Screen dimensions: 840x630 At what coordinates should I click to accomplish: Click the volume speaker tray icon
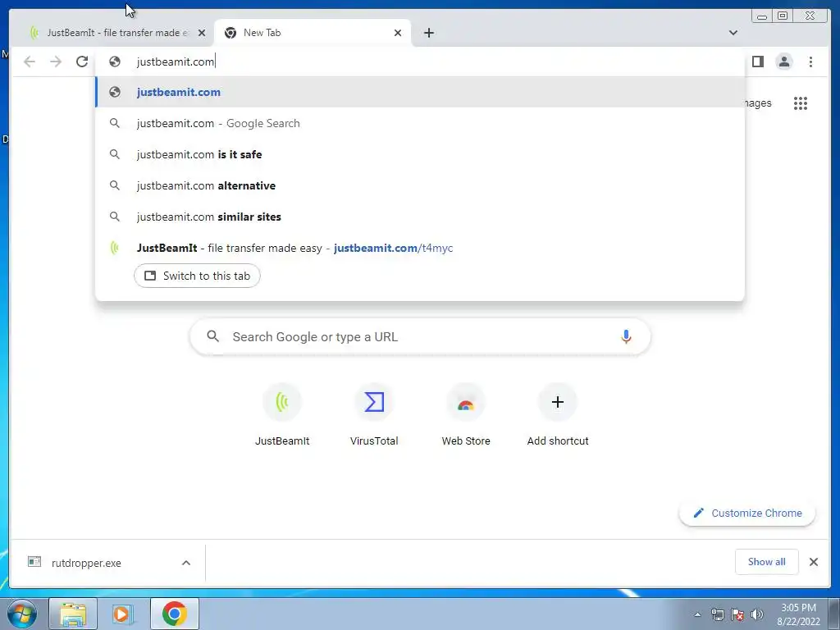[757, 614]
